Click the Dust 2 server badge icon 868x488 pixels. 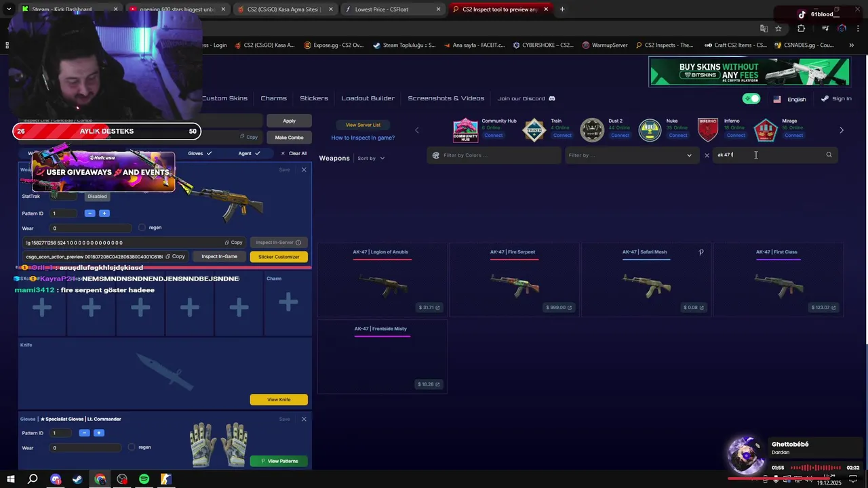tap(592, 130)
